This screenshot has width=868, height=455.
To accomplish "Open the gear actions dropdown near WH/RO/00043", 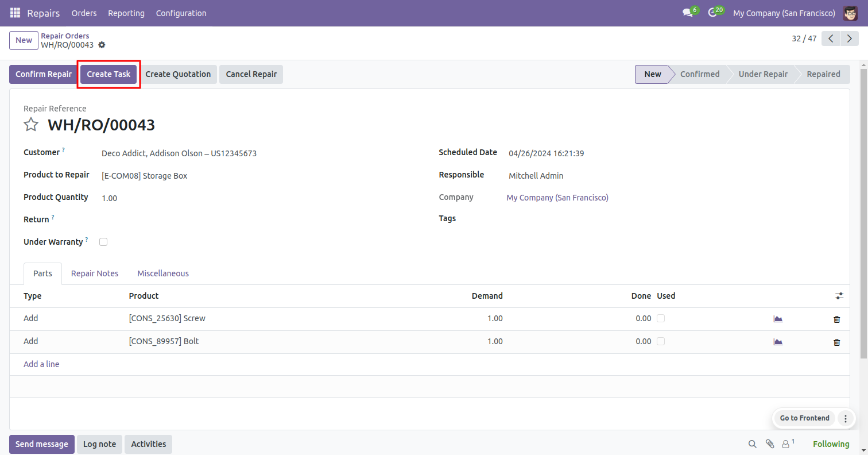I will (x=102, y=45).
